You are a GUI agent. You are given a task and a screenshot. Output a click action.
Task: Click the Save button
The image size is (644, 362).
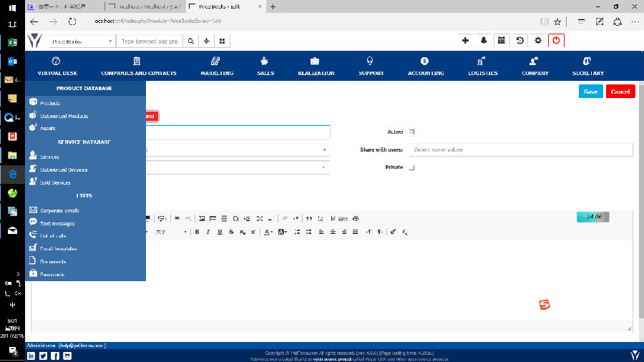coord(590,92)
